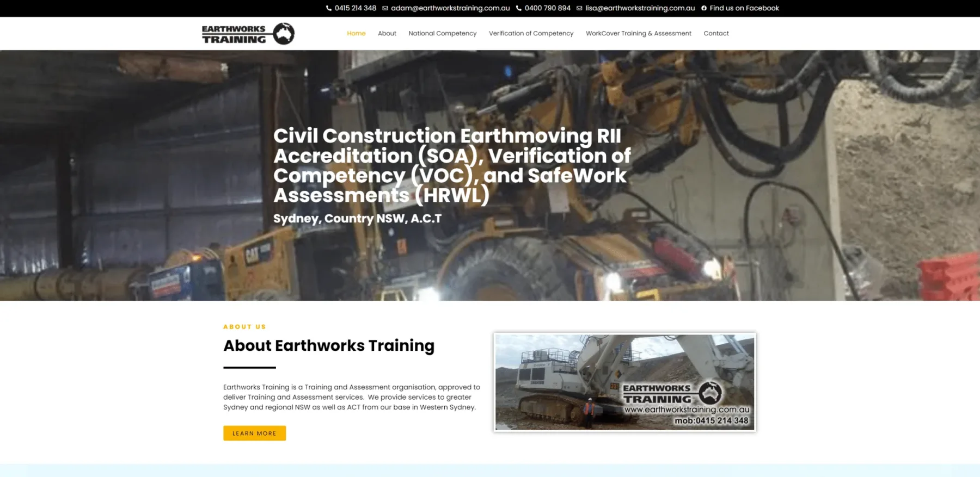Click the phone icon beside 0415 214 348

click(328, 8)
